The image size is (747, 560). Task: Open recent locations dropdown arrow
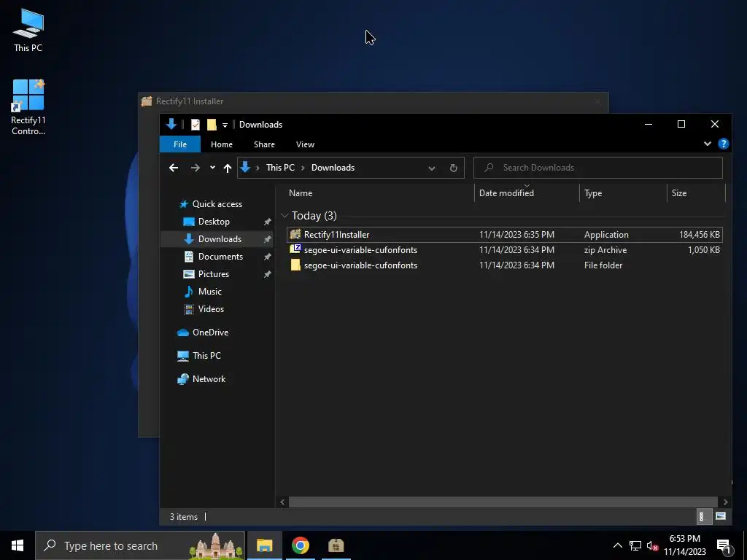click(x=212, y=168)
